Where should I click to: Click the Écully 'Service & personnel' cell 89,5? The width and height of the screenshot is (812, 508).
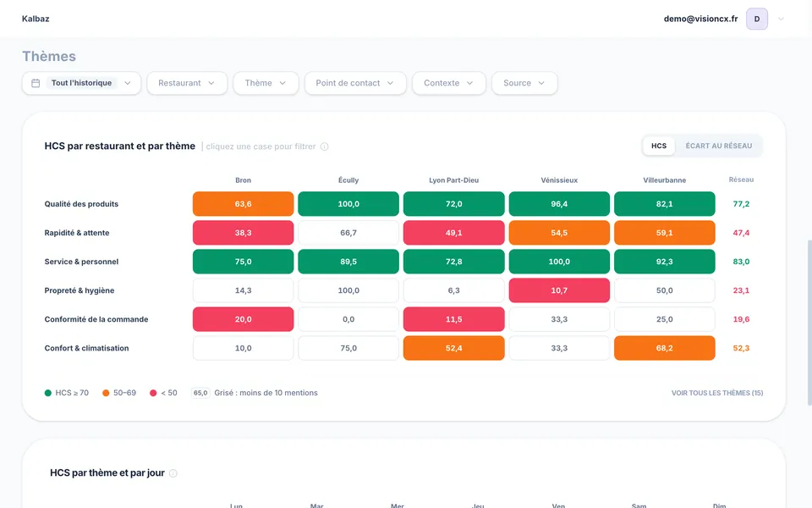coord(348,262)
